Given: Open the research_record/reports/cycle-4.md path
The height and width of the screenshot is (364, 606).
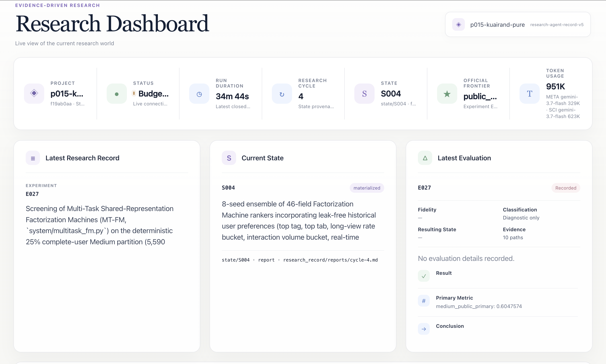Looking at the screenshot, I should 330,260.
